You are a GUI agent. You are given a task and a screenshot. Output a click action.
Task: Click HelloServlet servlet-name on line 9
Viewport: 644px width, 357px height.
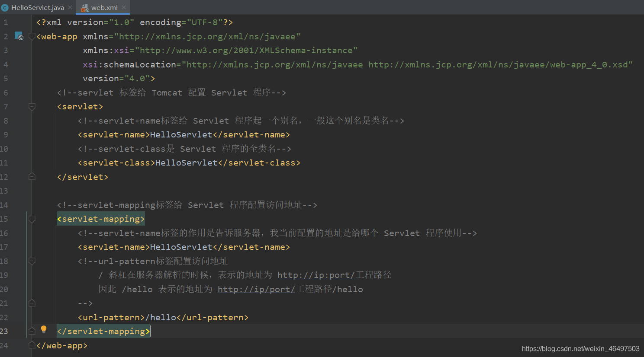[x=181, y=134]
